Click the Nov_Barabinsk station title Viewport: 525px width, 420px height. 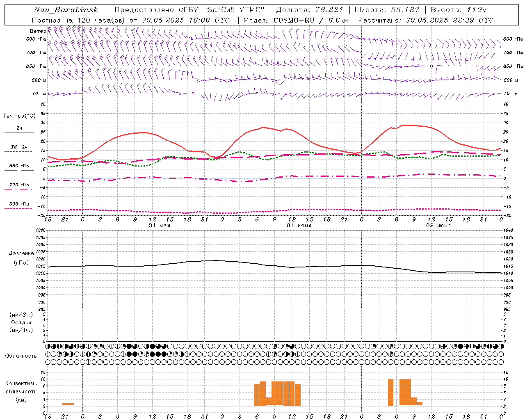point(66,10)
